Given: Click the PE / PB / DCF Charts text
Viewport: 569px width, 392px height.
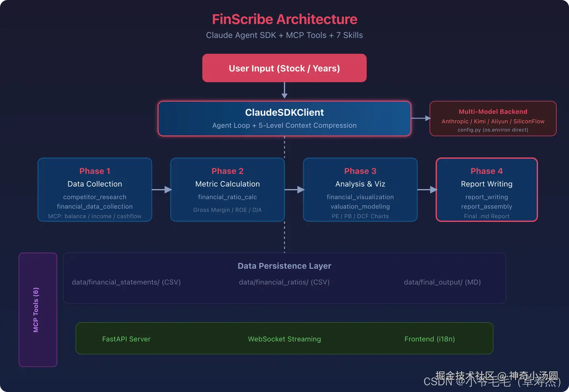Looking at the screenshot, I should pos(360,216).
